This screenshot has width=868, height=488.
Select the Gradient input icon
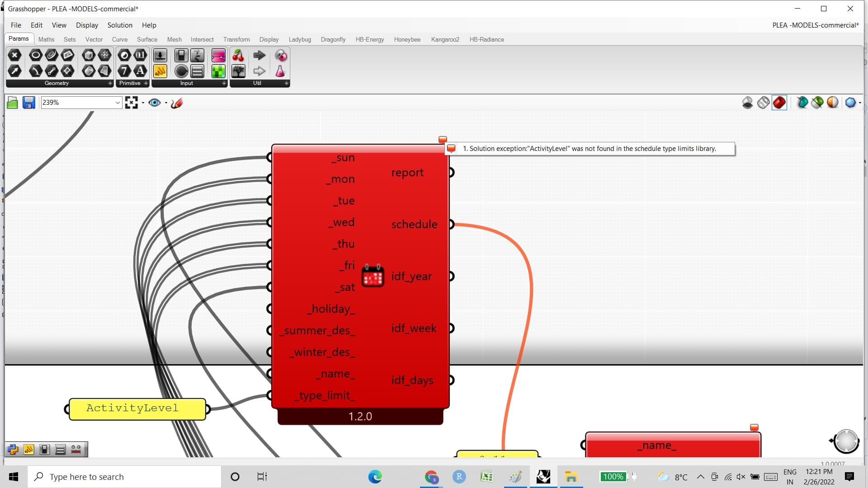(x=218, y=55)
